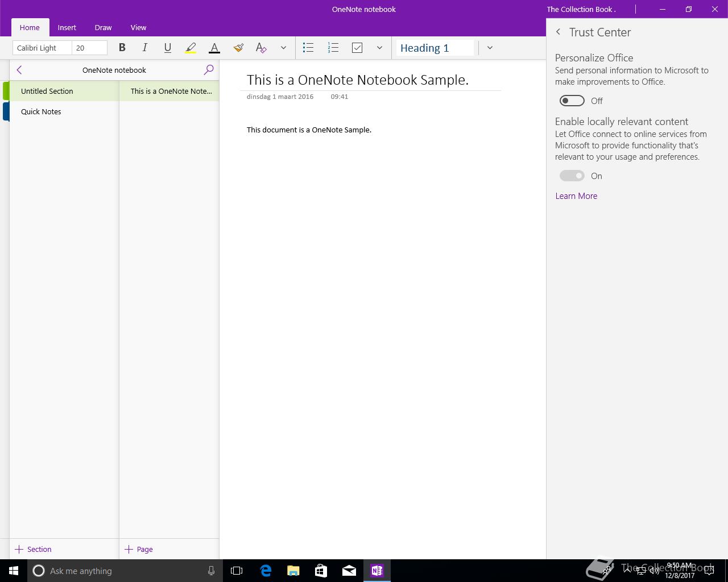Click note body text line
Viewport: 728px width, 582px height.
pyautogui.click(x=309, y=130)
